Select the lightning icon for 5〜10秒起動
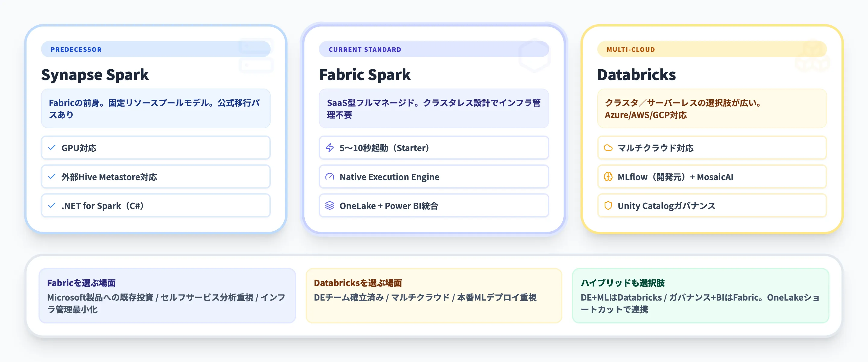This screenshot has width=868, height=362. click(x=330, y=148)
